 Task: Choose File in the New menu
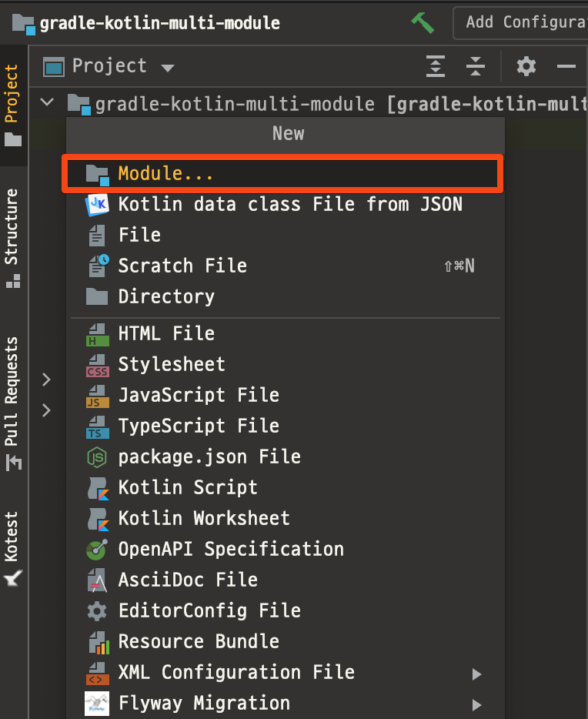pyautogui.click(x=286, y=235)
